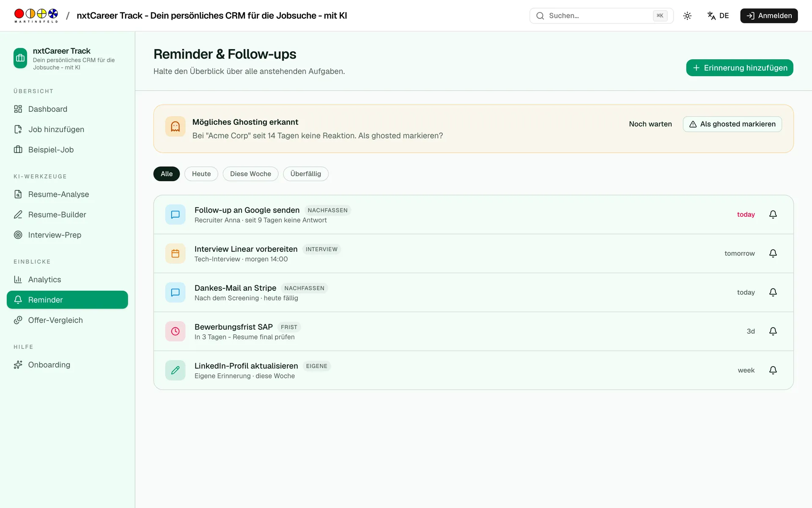
Task: Click the tomorrow due label
Action: click(x=739, y=254)
